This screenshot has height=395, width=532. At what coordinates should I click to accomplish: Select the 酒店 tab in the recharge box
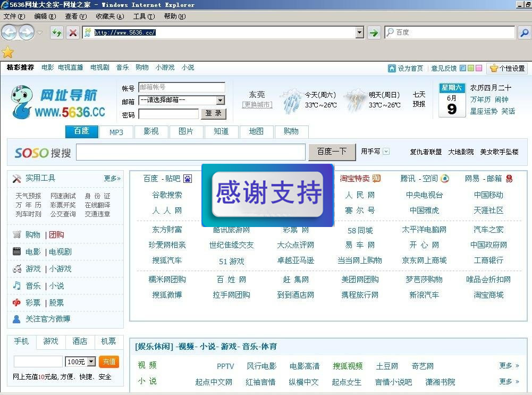point(80,341)
